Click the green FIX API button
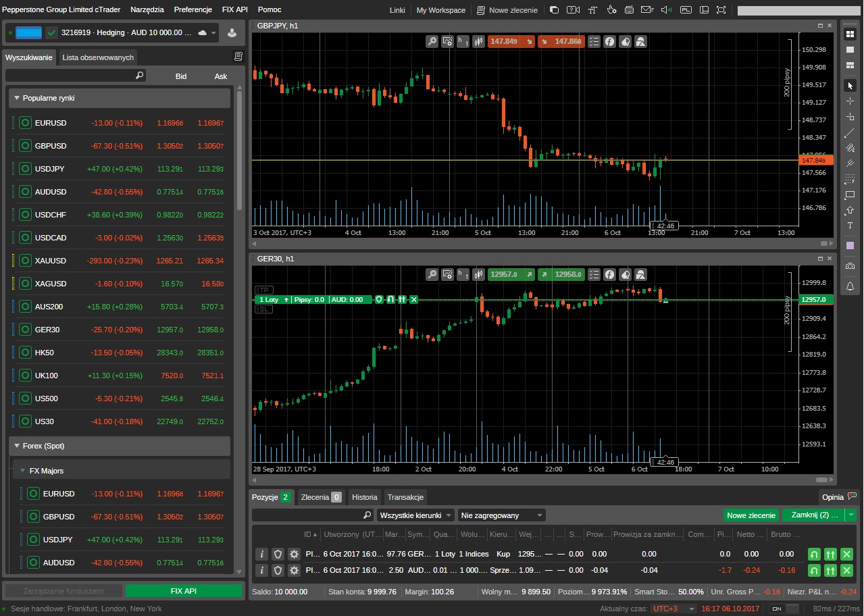The height and width of the screenshot is (616, 864). point(183,591)
